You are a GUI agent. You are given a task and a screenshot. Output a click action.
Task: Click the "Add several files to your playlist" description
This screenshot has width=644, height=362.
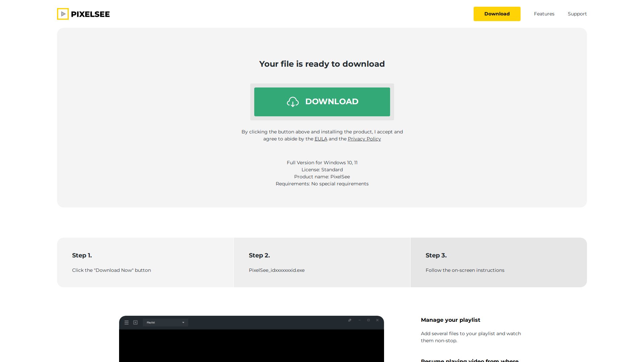[471, 337]
